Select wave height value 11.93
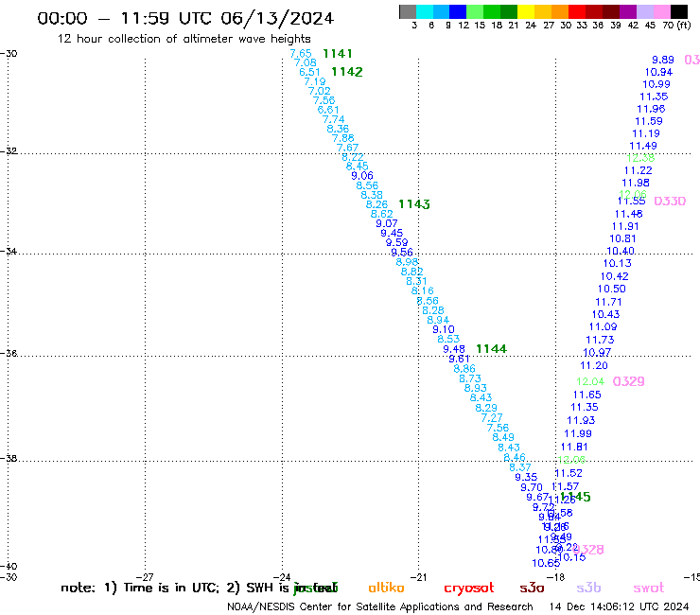700x615 pixels. [x=581, y=420]
